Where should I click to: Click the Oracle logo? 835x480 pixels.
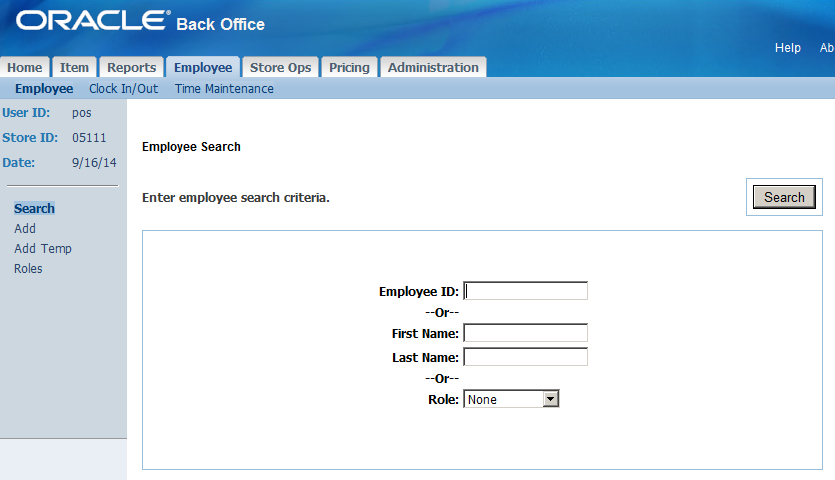(x=93, y=21)
